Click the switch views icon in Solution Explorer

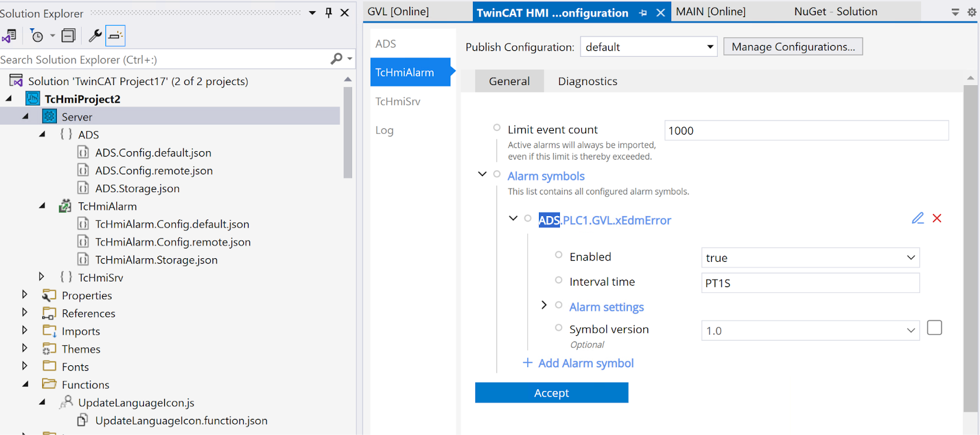pyautogui.click(x=9, y=36)
